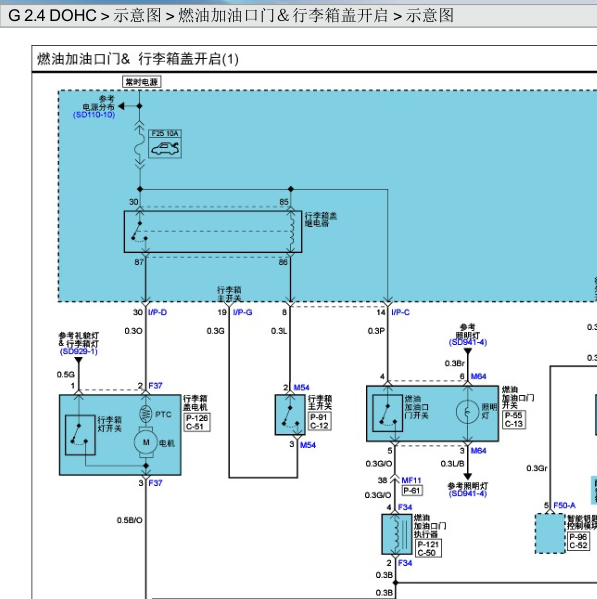
Task: Click the P-126 C-51 location box
Action: (197, 423)
